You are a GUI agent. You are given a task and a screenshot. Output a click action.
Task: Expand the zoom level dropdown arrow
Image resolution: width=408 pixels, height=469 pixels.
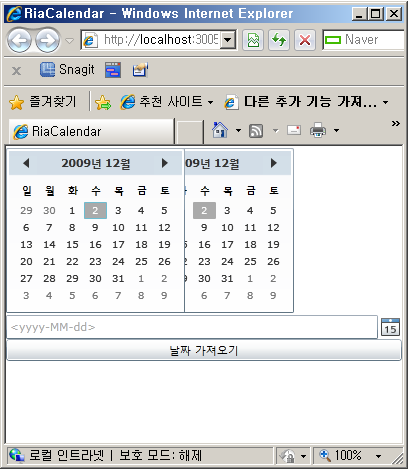coord(378,456)
